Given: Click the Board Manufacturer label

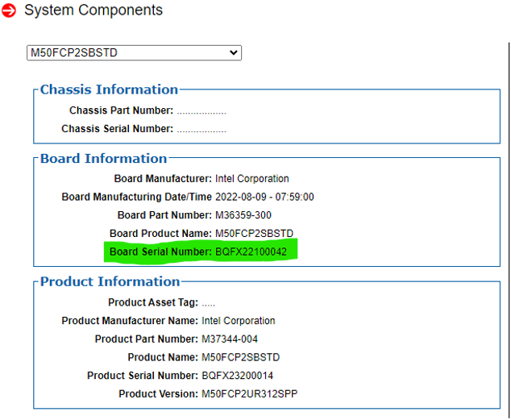Looking at the screenshot, I should [x=163, y=179].
